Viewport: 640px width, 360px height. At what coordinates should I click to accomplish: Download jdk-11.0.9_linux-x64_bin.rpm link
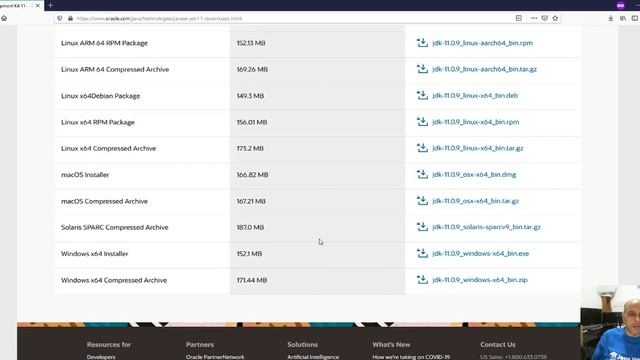point(476,122)
